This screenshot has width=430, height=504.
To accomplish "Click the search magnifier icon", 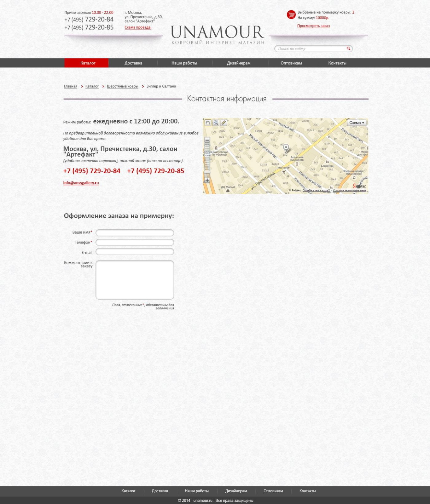I will tap(348, 49).
